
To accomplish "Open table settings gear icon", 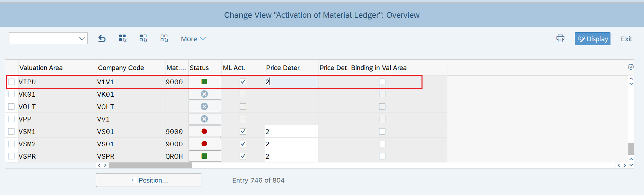I will pyautogui.click(x=631, y=67).
